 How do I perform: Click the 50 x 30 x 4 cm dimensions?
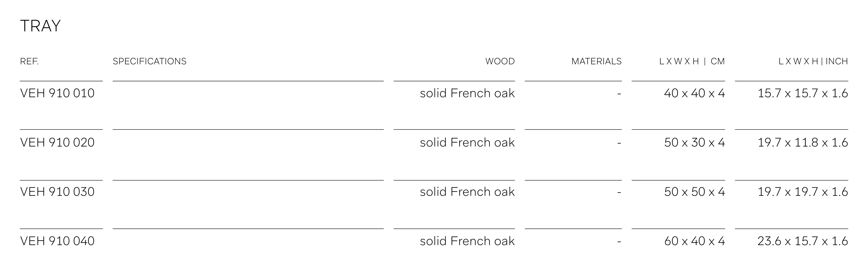pos(694,142)
